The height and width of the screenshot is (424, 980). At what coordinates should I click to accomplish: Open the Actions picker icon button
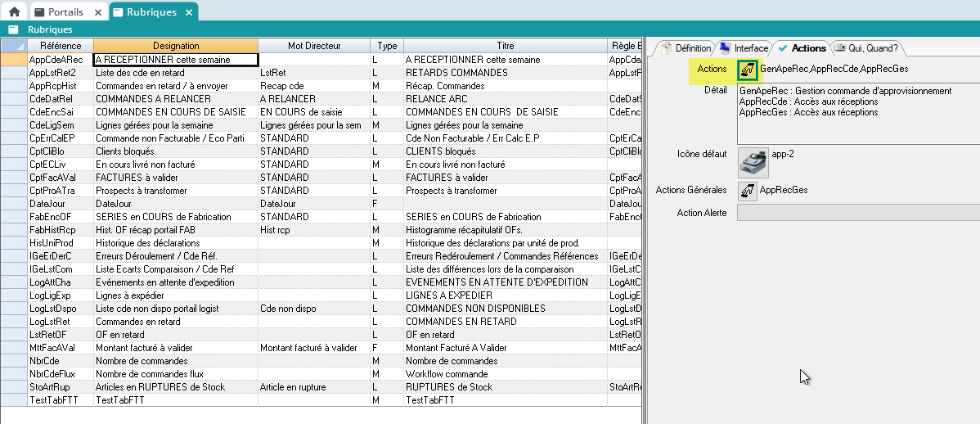[x=748, y=70]
